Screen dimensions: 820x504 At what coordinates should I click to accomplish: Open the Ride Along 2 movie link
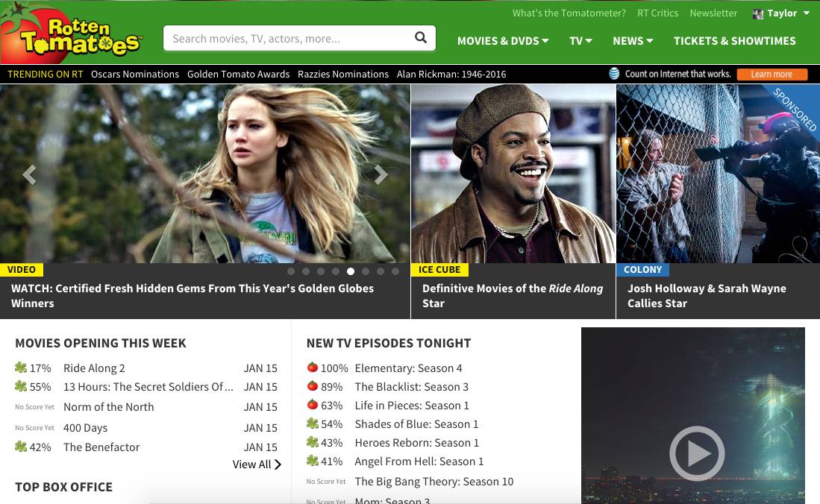point(94,368)
